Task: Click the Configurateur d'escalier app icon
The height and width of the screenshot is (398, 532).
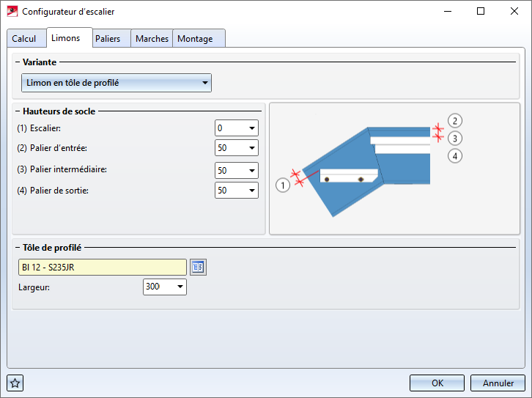Action: (x=12, y=12)
